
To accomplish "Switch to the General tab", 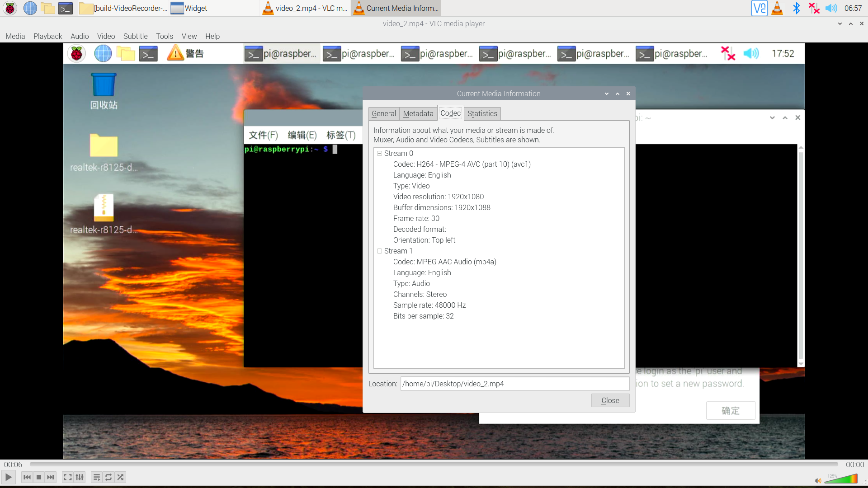I will click(x=384, y=113).
